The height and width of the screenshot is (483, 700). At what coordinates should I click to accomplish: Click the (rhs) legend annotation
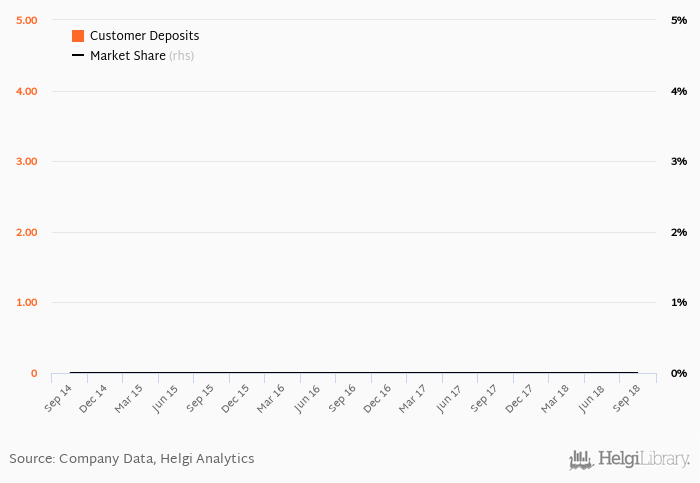182,56
